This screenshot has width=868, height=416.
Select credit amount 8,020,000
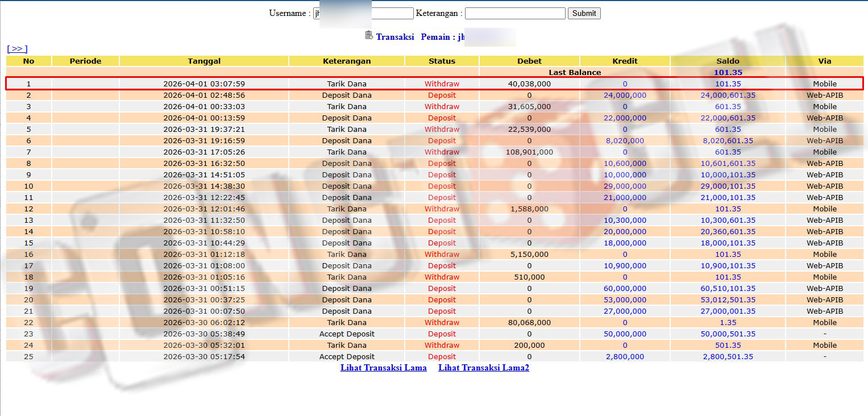tap(625, 140)
